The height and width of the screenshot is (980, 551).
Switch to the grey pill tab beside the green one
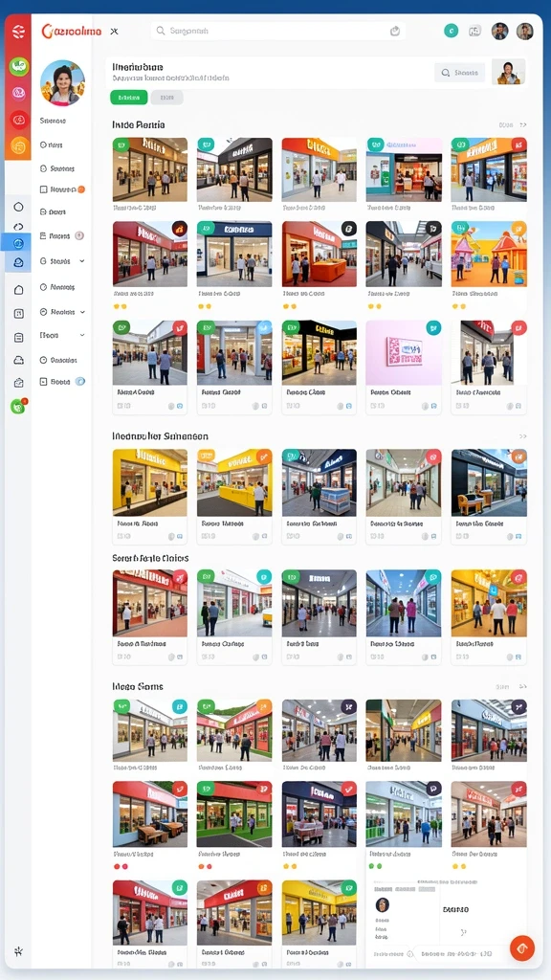pyautogui.click(x=166, y=98)
